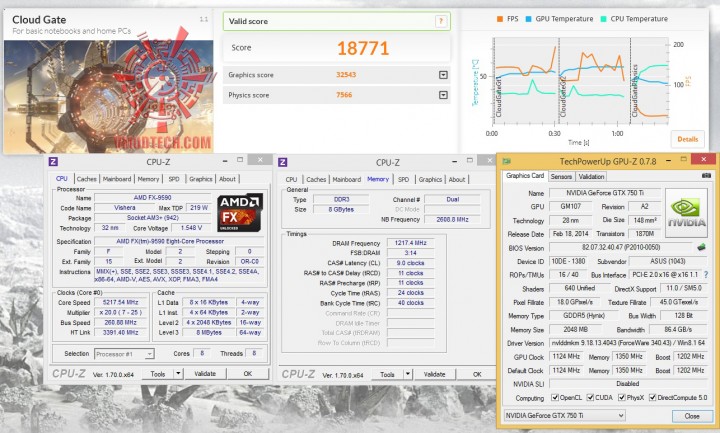This screenshot has height=433, width=720.
Task: Click the Valid score status bar
Action: (337, 21)
